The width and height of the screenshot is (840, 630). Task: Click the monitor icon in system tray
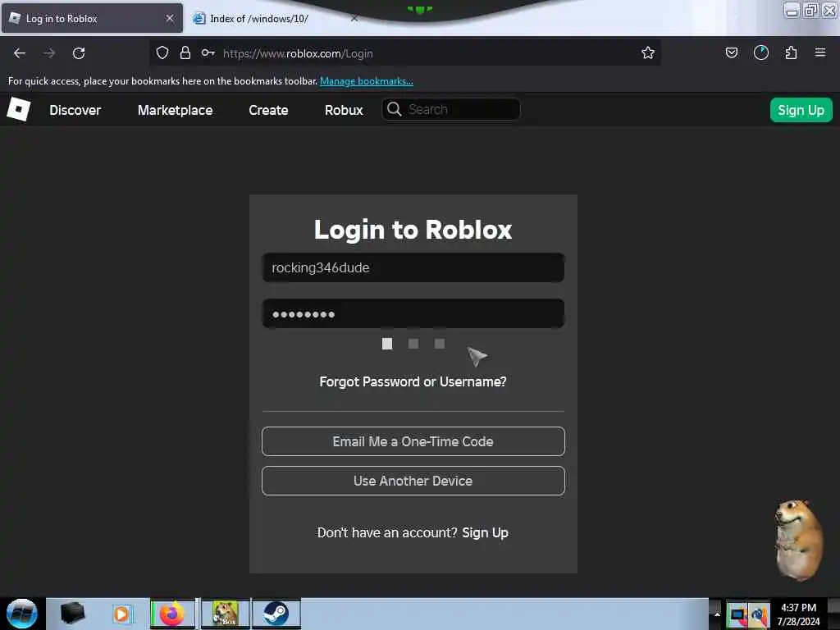[737, 614]
